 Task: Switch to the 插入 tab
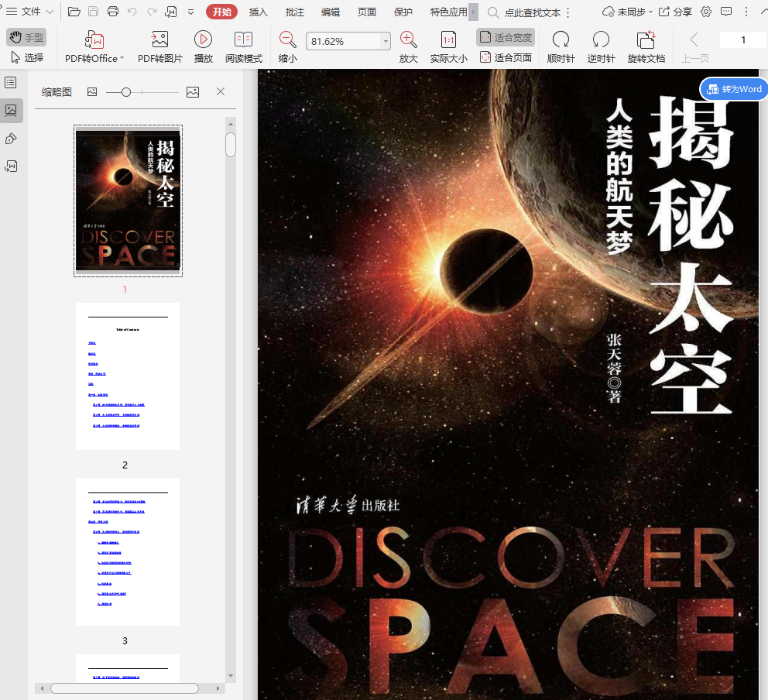point(259,12)
